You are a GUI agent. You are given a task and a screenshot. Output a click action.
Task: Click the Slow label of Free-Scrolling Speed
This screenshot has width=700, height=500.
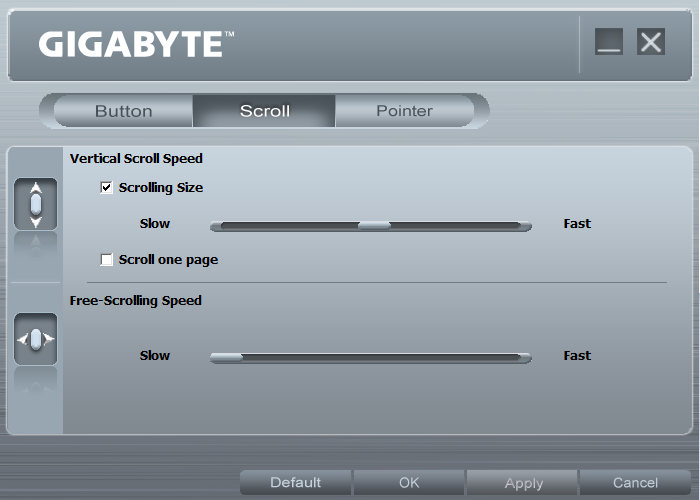point(155,355)
